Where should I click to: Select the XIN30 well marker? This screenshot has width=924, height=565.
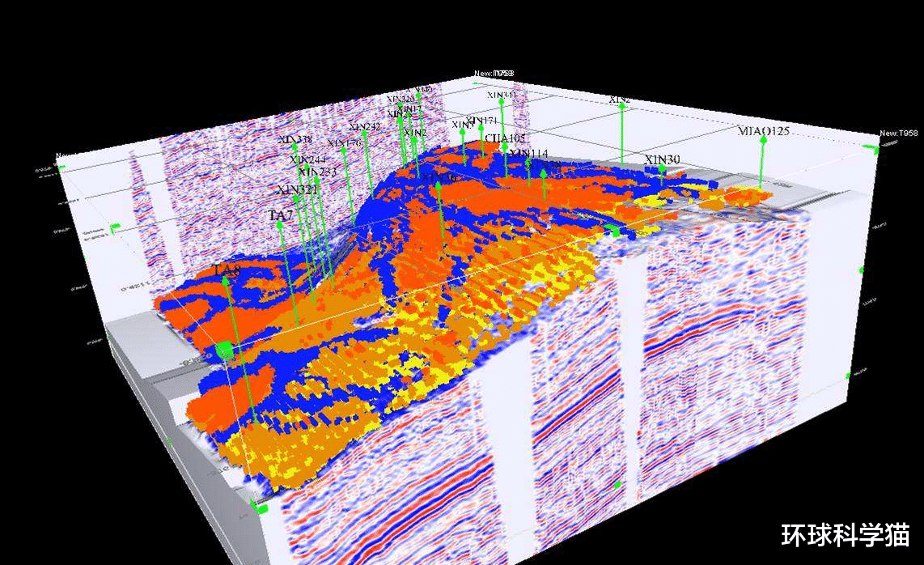click(663, 168)
